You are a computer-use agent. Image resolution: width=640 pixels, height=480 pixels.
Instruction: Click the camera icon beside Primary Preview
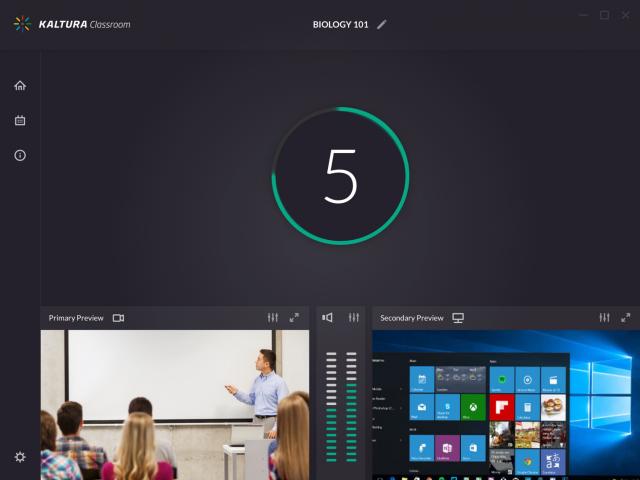click(x=118, y=318)
